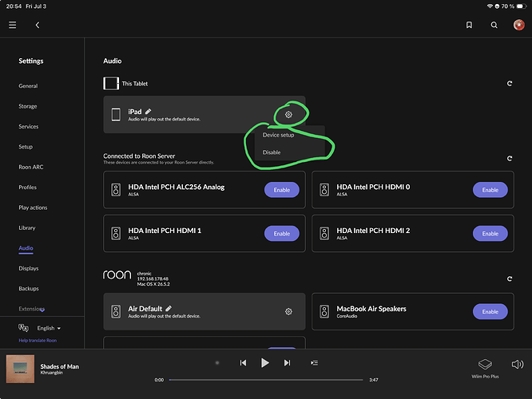This screenshot has height=399, width=532.
Task: Skip to the previous track
Action: tap(243, 363)
